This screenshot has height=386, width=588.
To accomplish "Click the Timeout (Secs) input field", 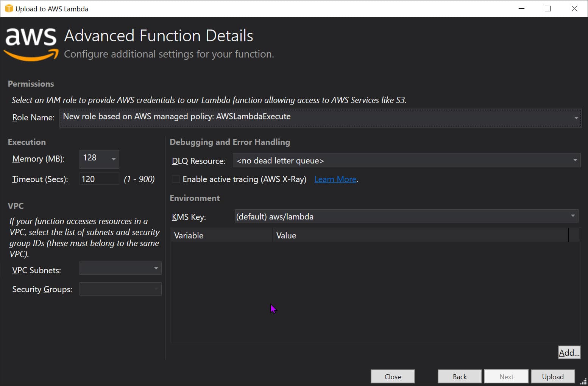I will point(99,179).
